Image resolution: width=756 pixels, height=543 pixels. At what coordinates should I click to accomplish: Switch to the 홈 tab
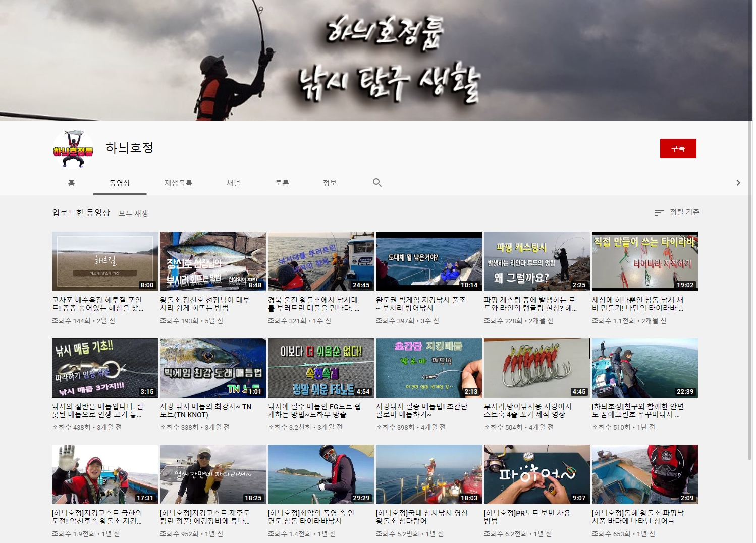[71, 183]
